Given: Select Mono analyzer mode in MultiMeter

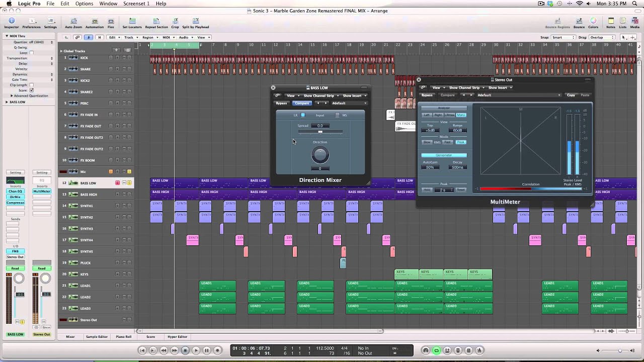Looking at the screenshot, I should coord(461,115).
